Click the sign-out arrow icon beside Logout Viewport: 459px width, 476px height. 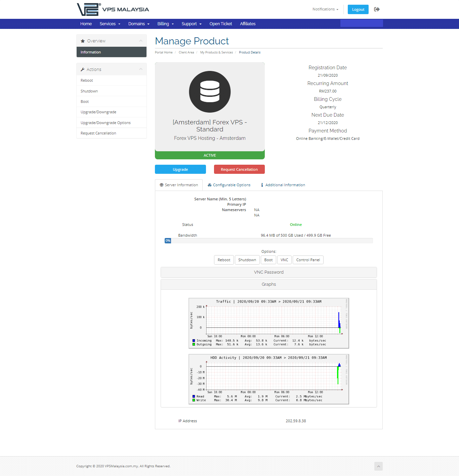click(377, 9)
